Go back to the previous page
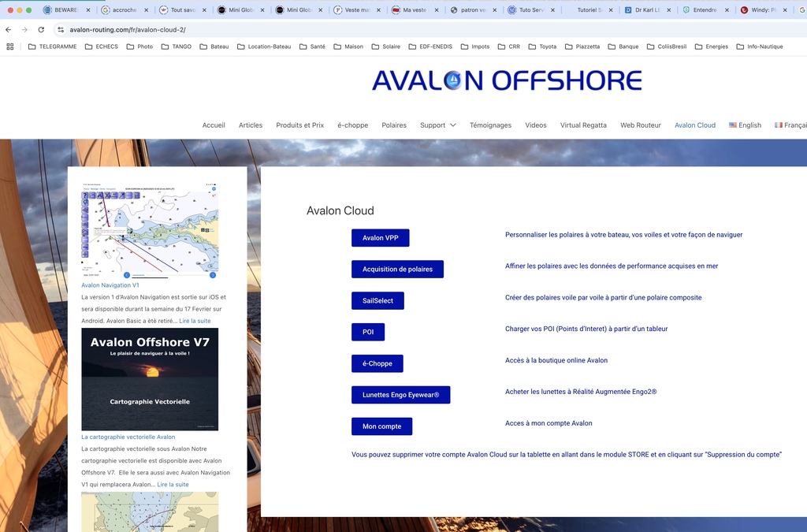The width and height of the screenshot is (807, 532). point(8,30)
